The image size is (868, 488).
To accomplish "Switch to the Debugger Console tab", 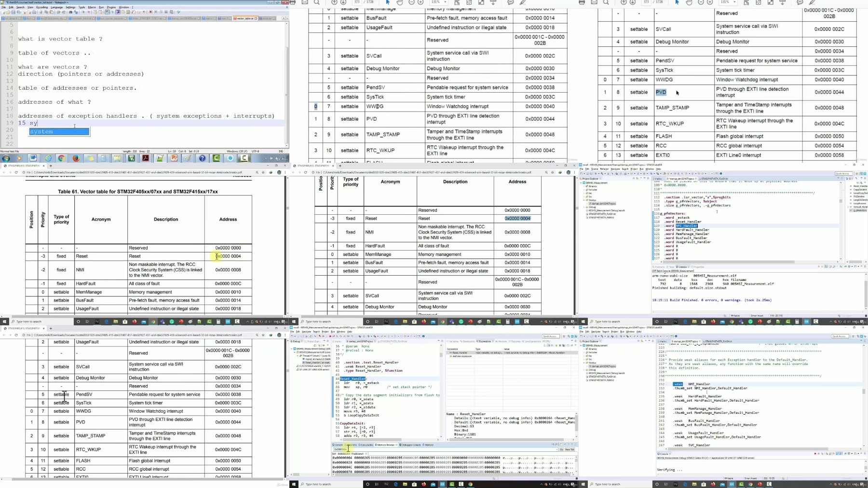I will 410,445.
